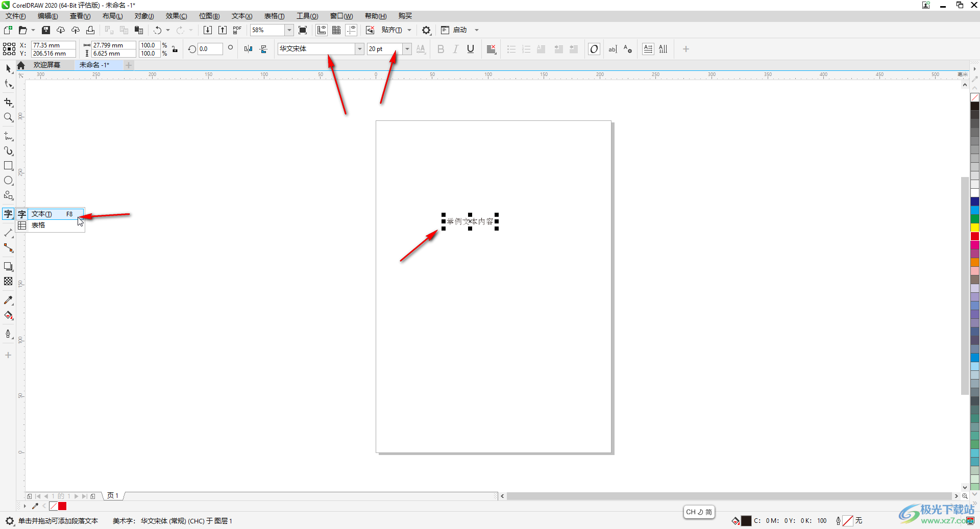The height and width of the screenshot is (529, 980).
Task: Click the X position input field
Action: pos(54,45)
